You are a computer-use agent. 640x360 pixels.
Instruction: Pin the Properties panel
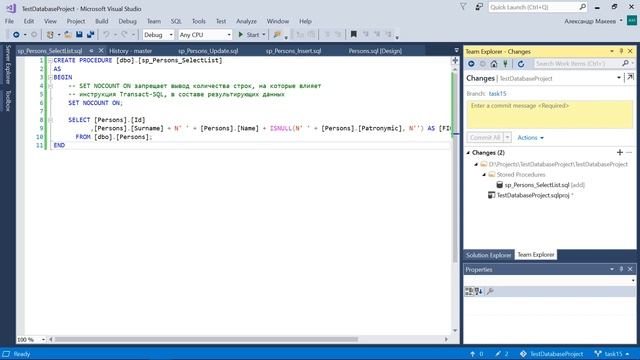click(621, 269)
